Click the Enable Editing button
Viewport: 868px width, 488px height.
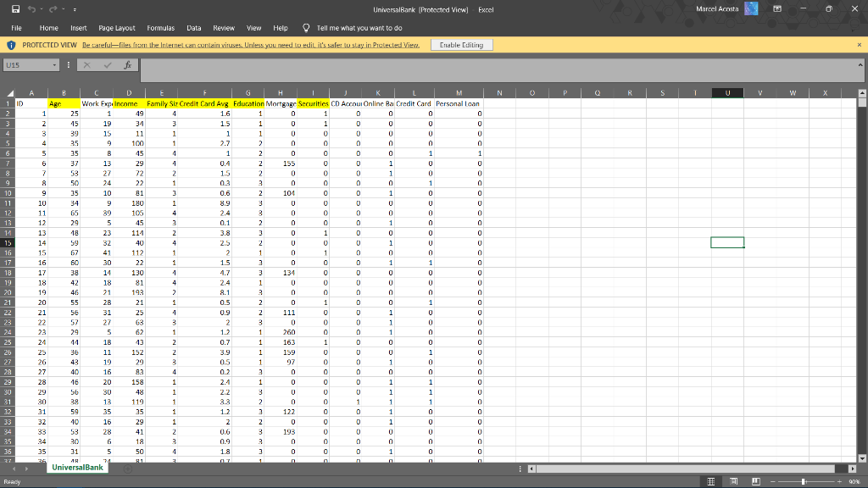coord(461,44)
